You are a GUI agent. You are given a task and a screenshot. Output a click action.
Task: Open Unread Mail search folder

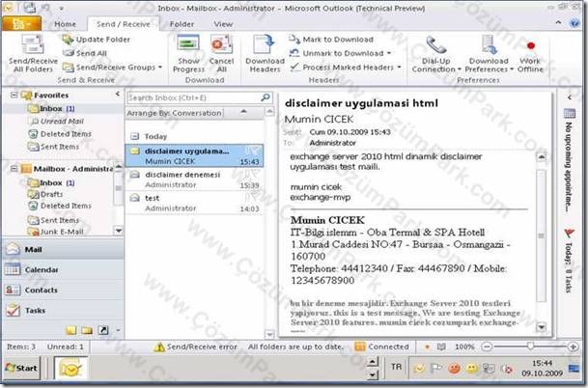pos(57,122)
